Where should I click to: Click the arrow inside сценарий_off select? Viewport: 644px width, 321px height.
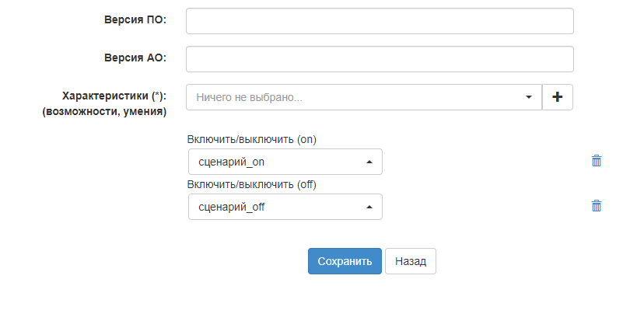click(x=369, y=207)
